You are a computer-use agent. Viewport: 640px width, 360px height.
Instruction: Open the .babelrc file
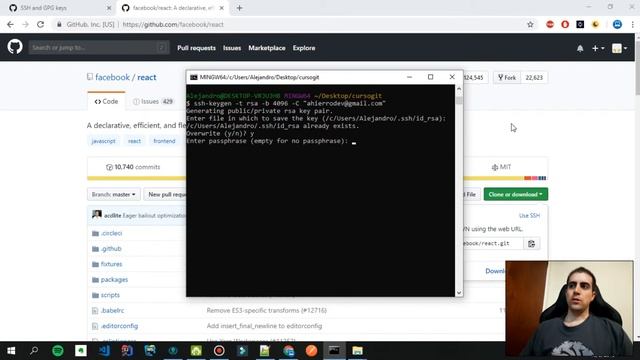pos(112,311)
